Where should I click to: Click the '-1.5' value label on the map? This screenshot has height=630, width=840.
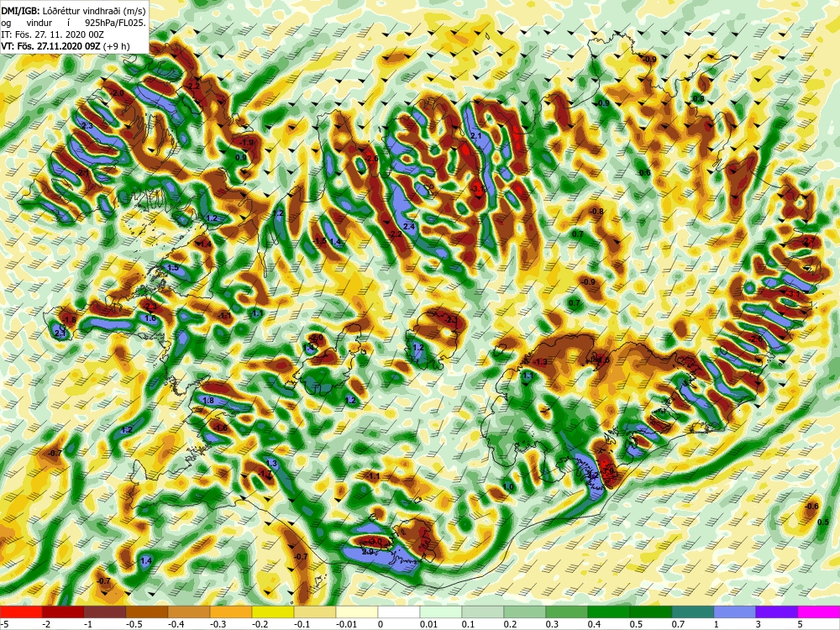(319, 241)
